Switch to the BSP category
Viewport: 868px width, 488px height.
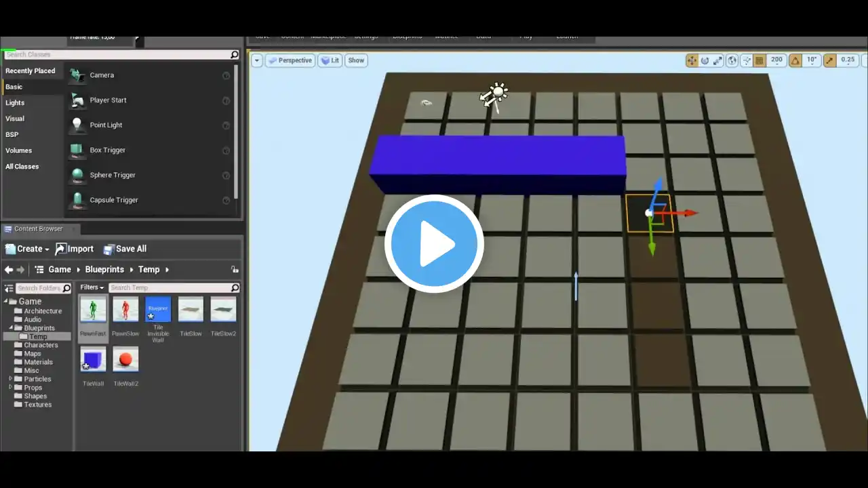point(12,135)
